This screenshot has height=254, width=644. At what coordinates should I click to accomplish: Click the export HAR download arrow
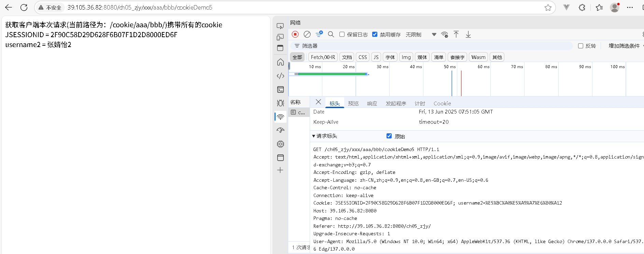pyautogui.click(x=468, y=34)
